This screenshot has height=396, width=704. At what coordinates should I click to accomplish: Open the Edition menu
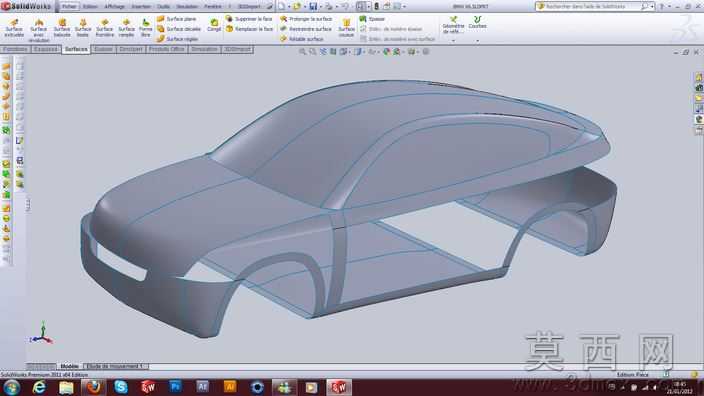pyautogui.click(x=90, y=6)
